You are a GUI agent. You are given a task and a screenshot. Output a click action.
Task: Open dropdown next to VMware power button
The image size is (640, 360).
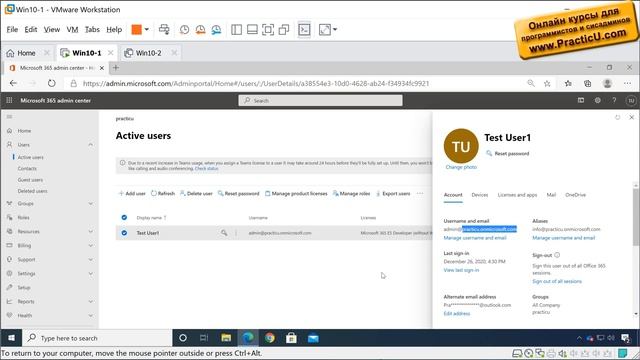pyautogui.click(x=147, y=29)
